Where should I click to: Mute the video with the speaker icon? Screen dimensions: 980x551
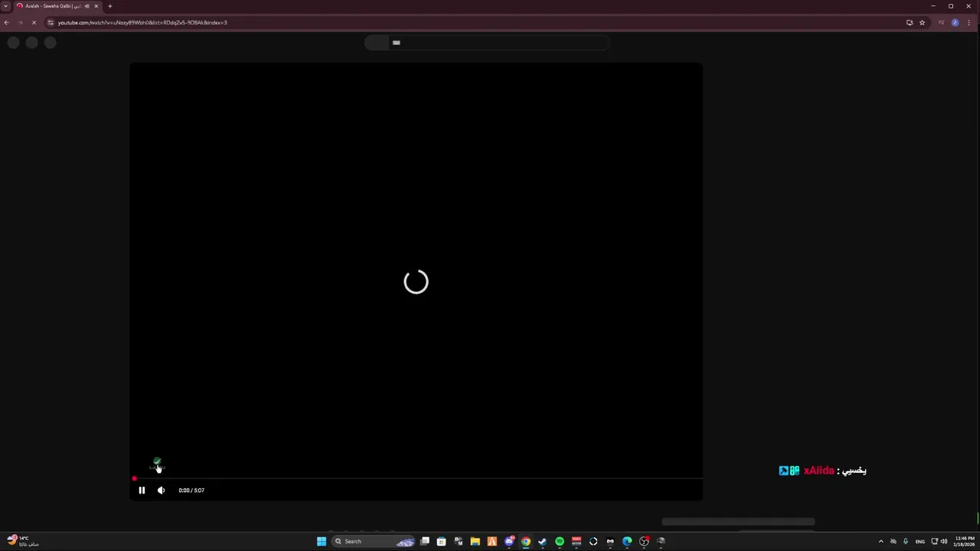(x=161, y=491)
